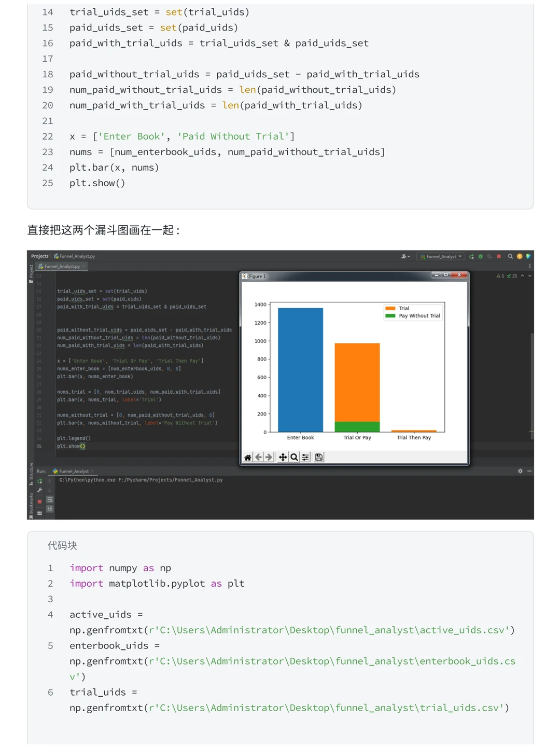
Task: Click the python.exe command path in console
Action: (x=141, y=480)
